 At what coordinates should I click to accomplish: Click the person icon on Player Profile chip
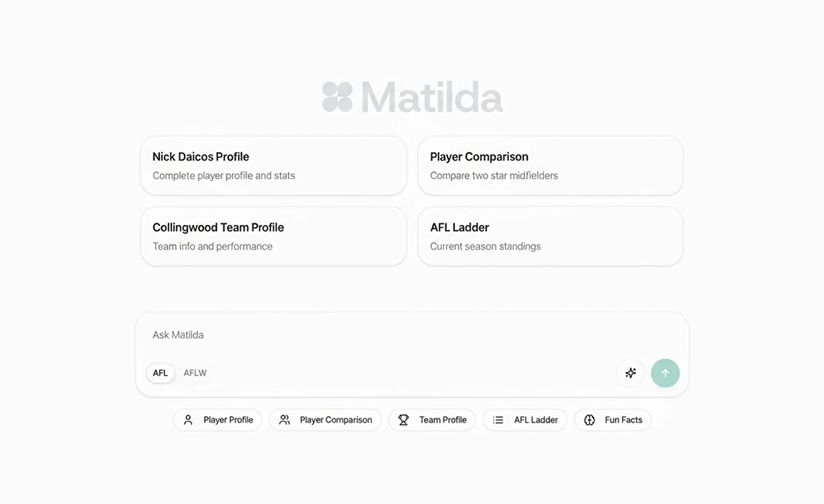click(x=189, y=420)
